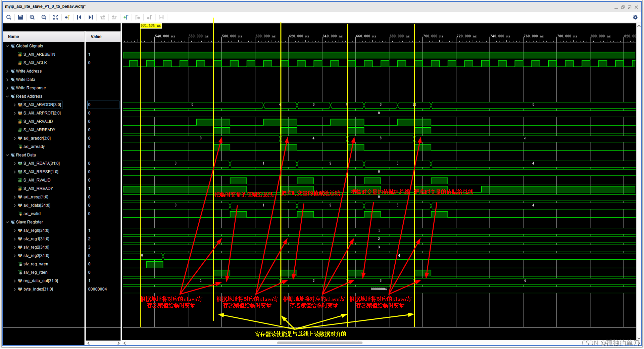
Task: Expand the Write Response group
Action: coord(7,88)
